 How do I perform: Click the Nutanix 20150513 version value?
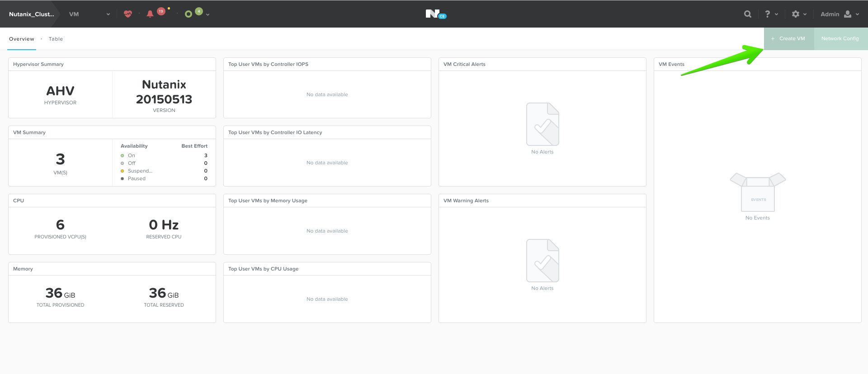[164, 92]
